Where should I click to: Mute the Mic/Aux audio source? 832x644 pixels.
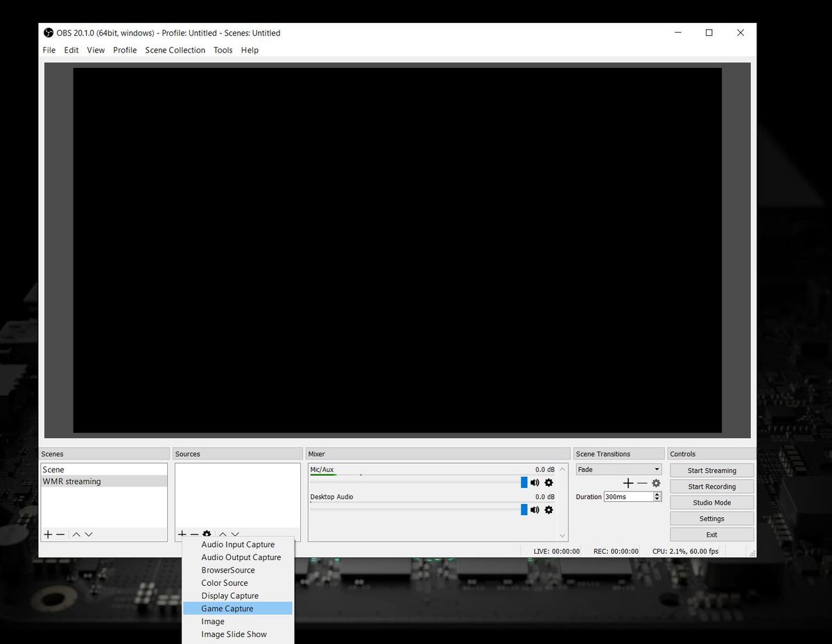534,482
